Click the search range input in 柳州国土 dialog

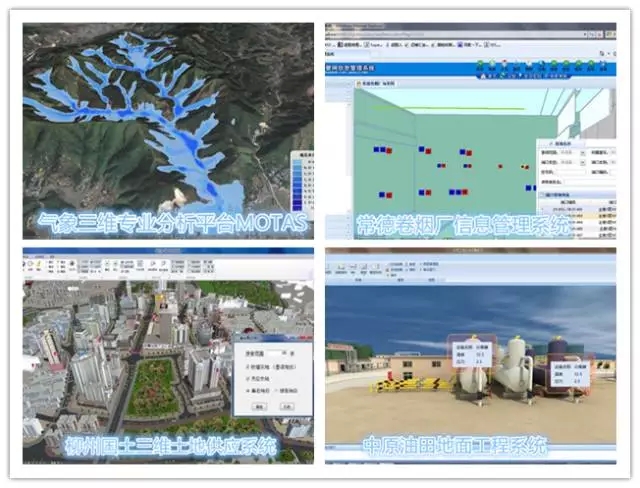click(x=278, y=353)
